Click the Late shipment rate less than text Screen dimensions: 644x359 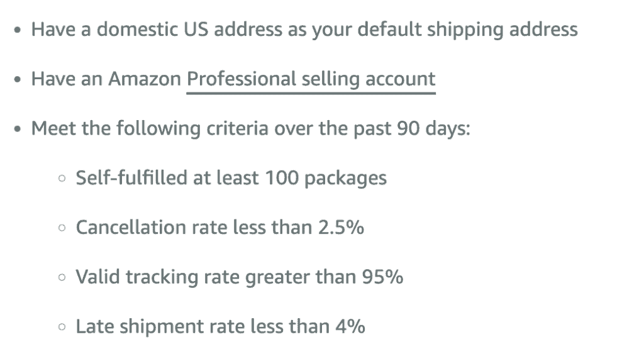coord(201,327)
